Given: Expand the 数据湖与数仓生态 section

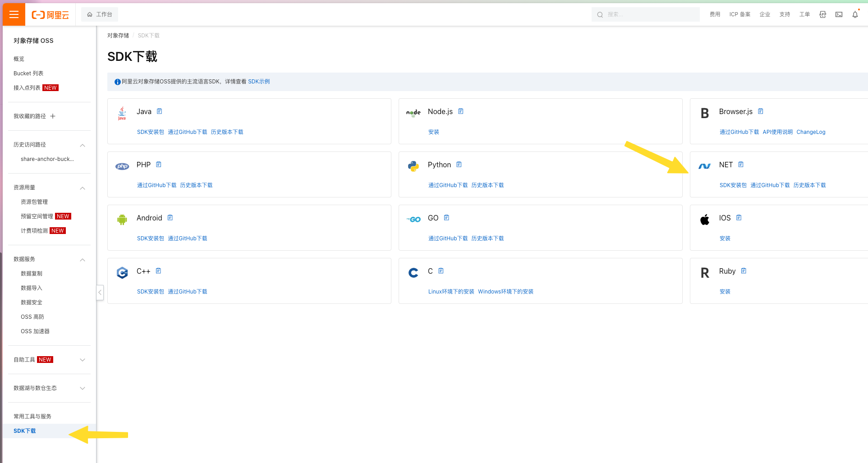Looking at the screenshot, I should click(83, 388).
